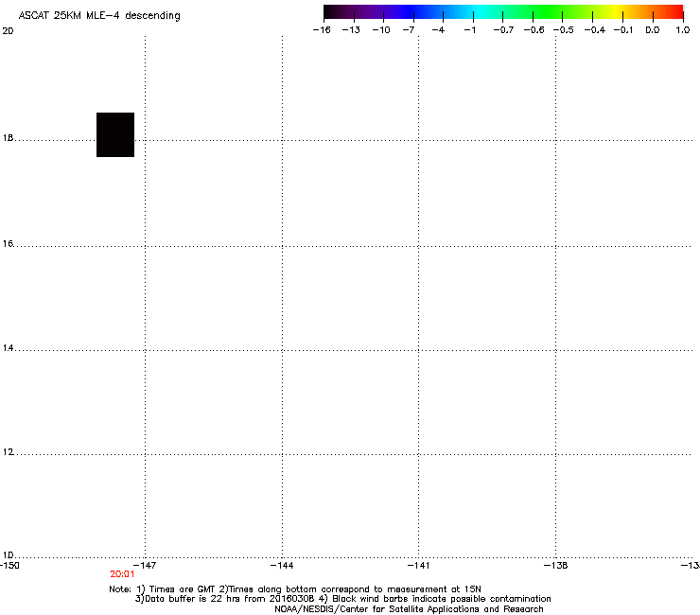
Task: Click the -0.1 color scale label
Action: pyautogui.click(x=623, y=30)
